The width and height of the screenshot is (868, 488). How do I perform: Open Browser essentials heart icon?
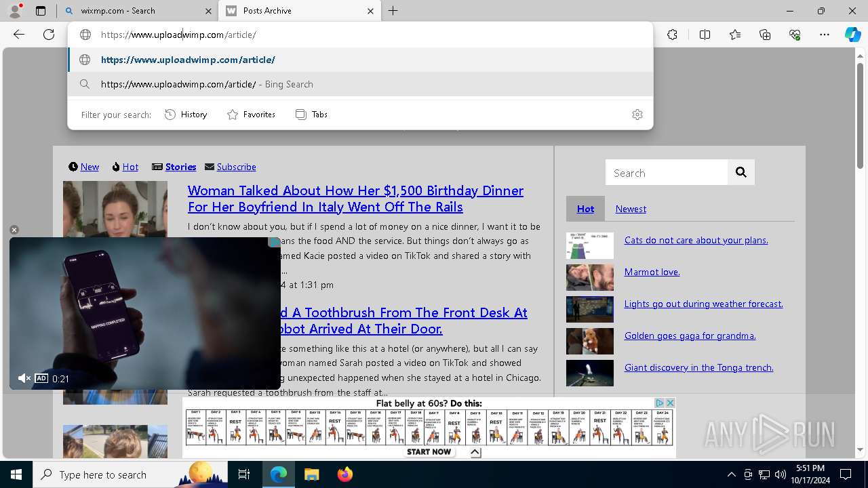coord(795,35)
